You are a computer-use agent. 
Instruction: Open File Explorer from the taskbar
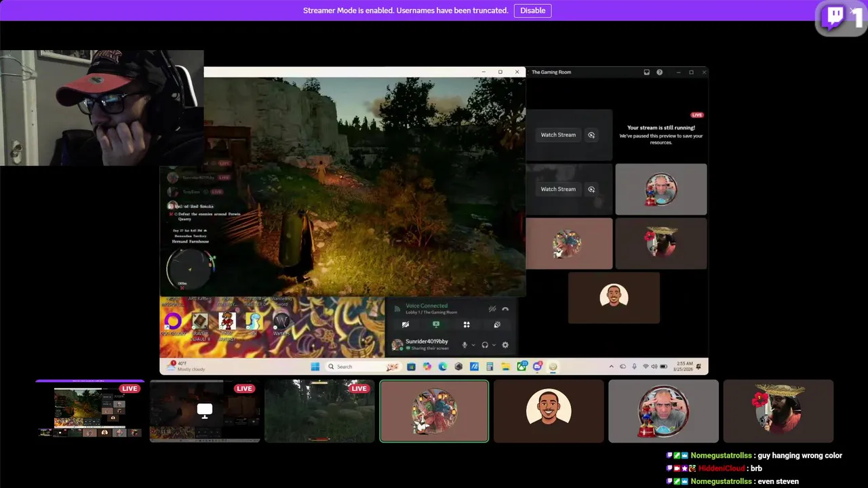tap(505, 367)
